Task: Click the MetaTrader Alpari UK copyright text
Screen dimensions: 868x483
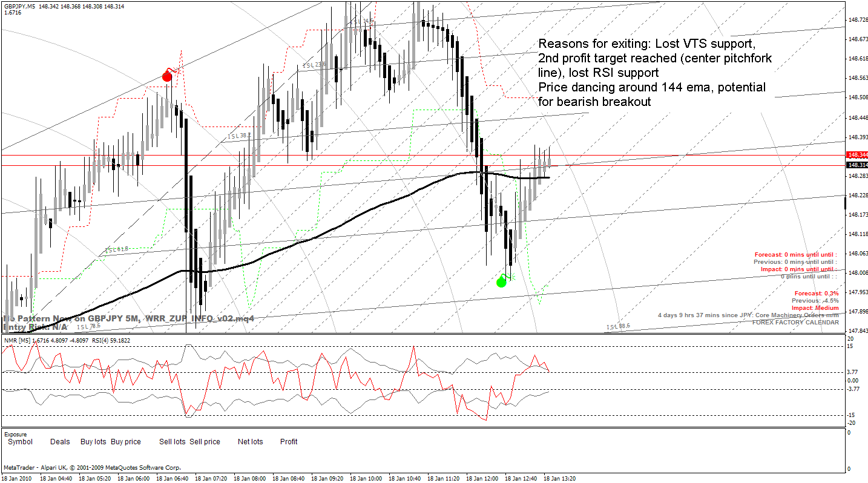Action: (x=92, y=467)
